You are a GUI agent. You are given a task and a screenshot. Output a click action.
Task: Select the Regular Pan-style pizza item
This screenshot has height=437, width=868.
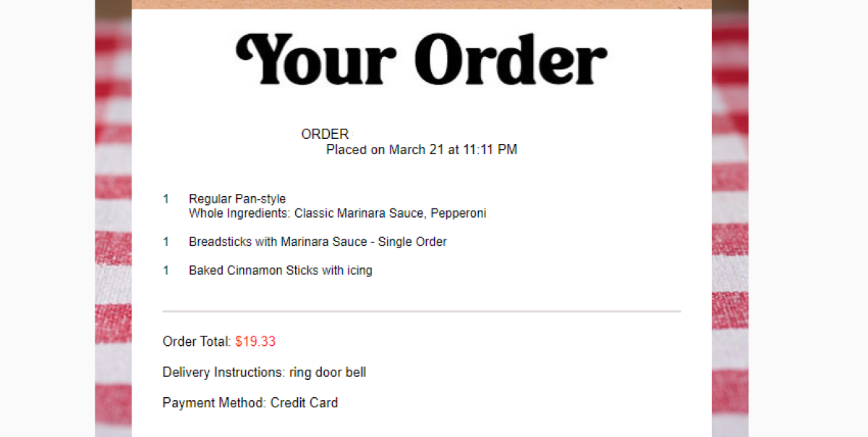point(237,199)
